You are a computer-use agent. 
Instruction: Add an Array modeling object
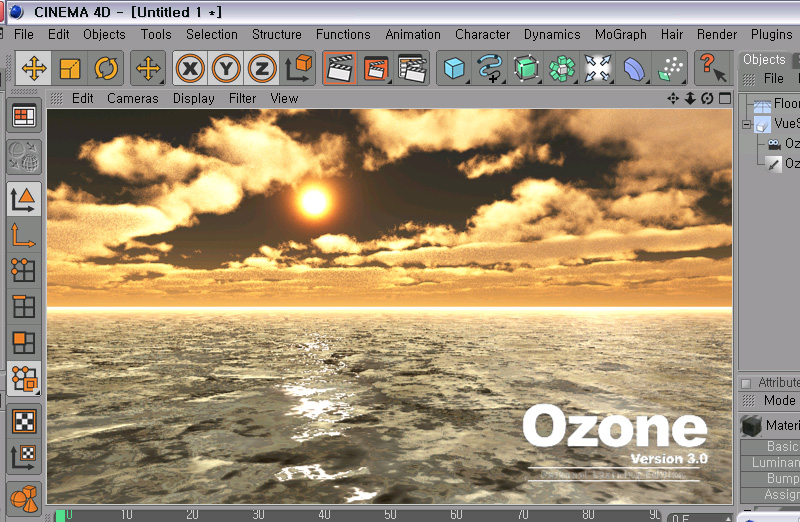[562, 68]
